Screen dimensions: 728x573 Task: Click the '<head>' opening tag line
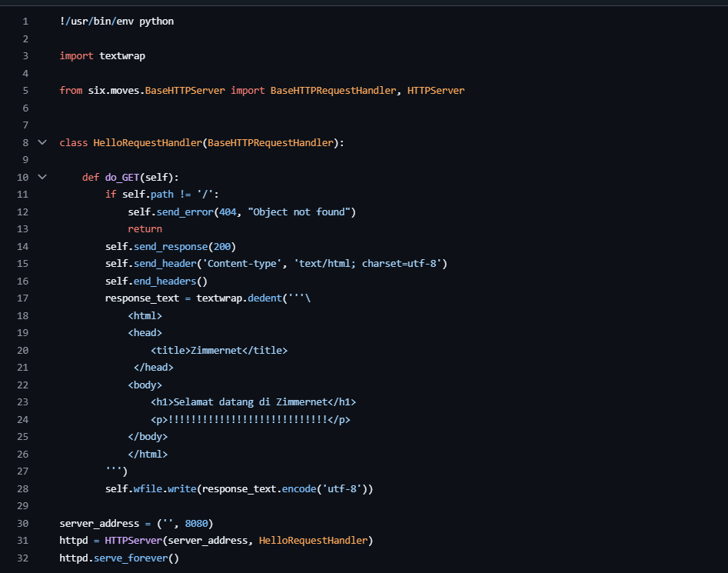(x=145, y=333)
